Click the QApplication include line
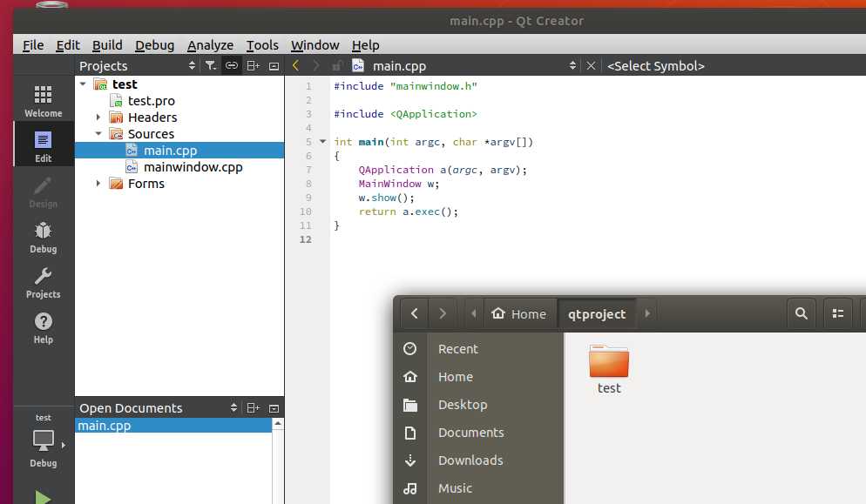Image resolution: width=866 pixels, height=504 pixels. click(x=405, y=114)
